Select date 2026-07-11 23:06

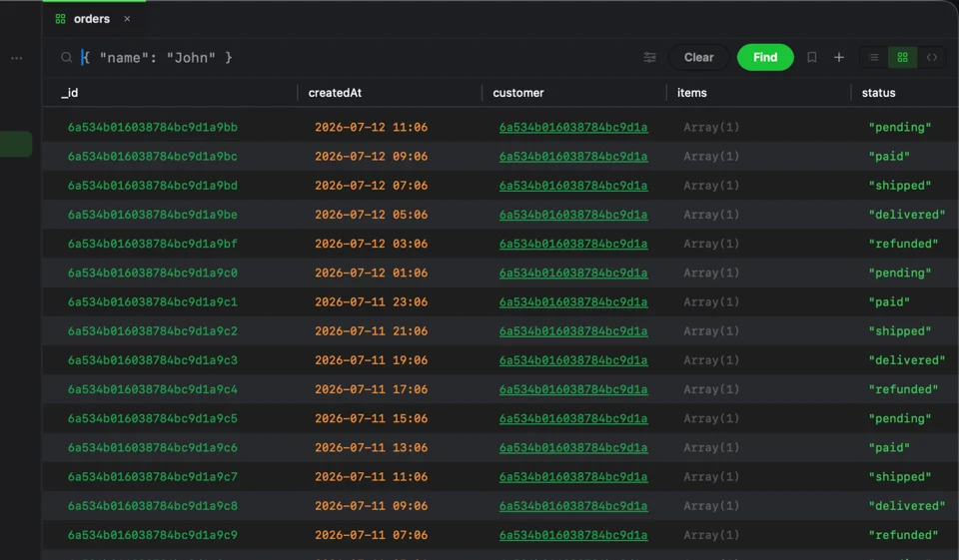click(x=372, y=302)
